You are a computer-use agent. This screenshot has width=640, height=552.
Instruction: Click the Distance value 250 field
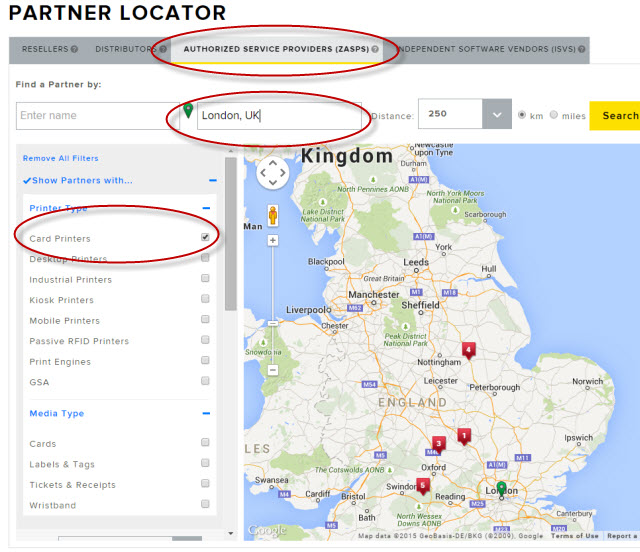(450, 114)
